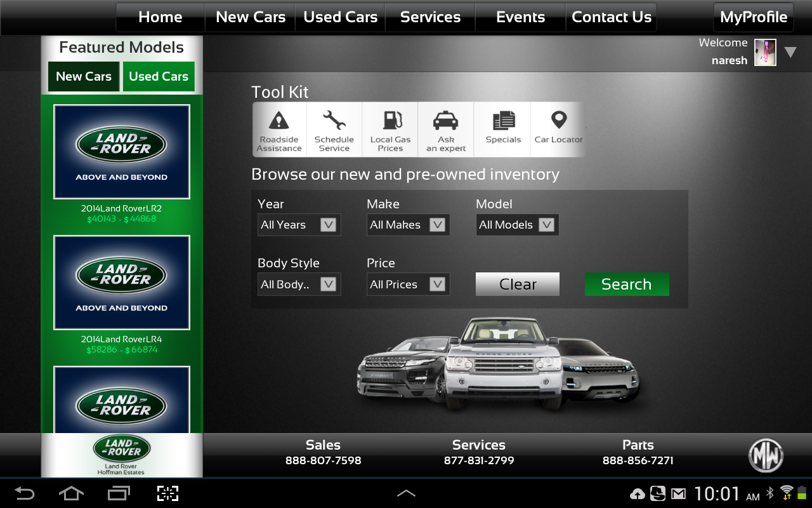
Task: Open the Services menu
Action: tap(430, 17)
